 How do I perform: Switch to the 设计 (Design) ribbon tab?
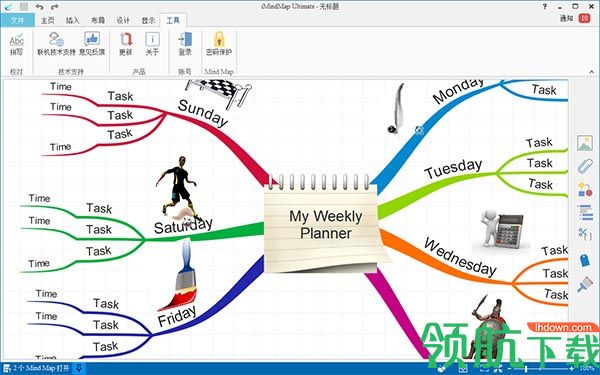(x=123, y=20)
